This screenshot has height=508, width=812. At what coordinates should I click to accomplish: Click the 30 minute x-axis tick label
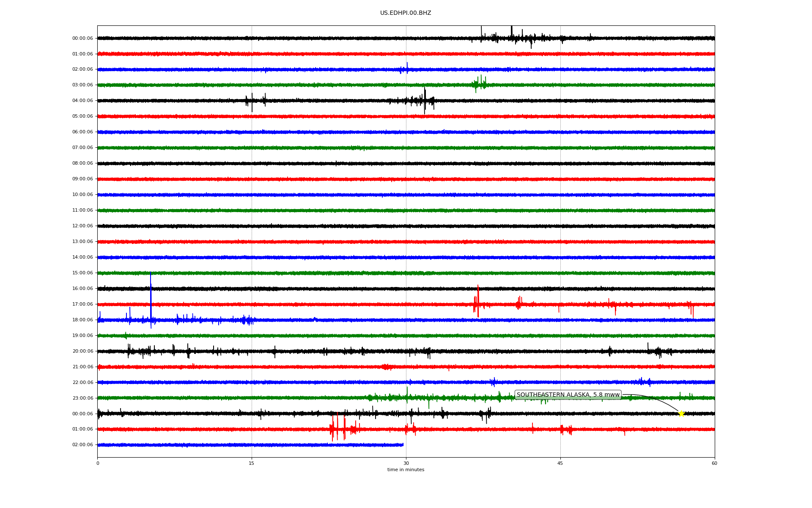click(x=406, y=463)
